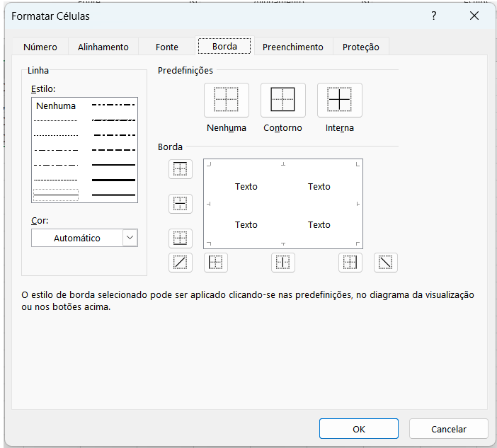This screenshot has height=448, width=497.
Task: Switch to the Preenchimento tab
Action: point(292,47)
